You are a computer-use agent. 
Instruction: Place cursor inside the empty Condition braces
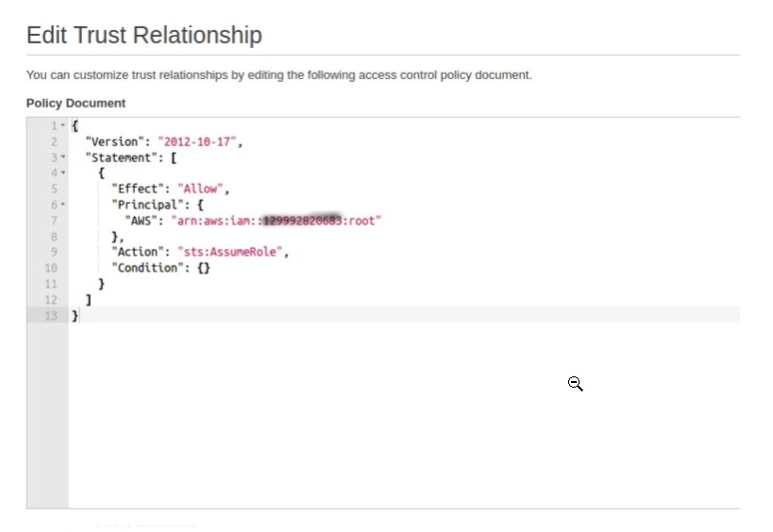pyautogui.click(x=204, y=268)
